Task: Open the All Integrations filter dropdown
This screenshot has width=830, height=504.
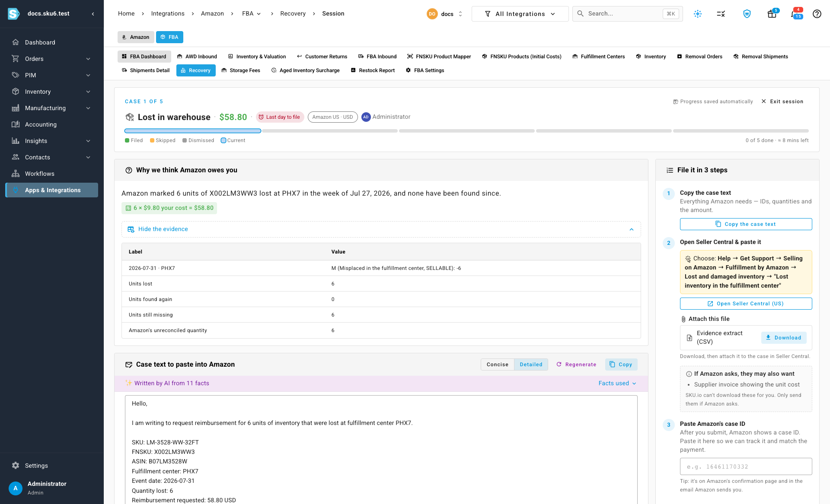Action: [520, 14]
